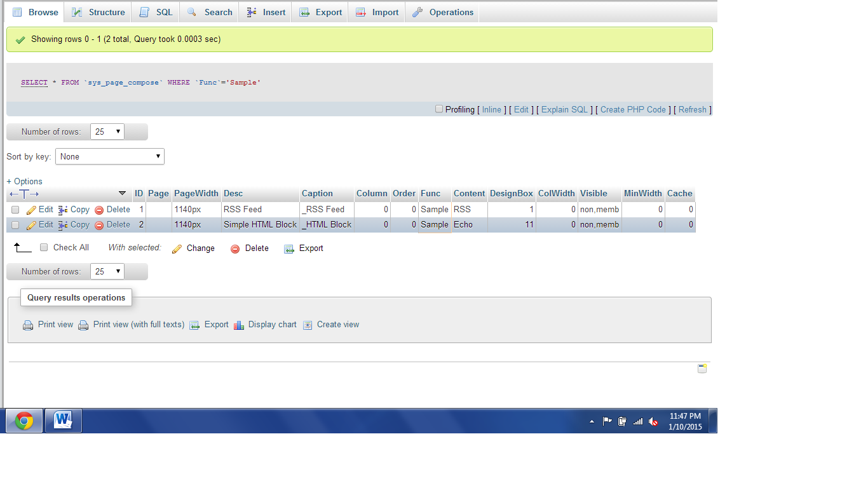The width and height of the screenshot is (868, 488).
Task: Click the red delete icon under With selected
Action: pyautogui.click(x=235, y=248)
